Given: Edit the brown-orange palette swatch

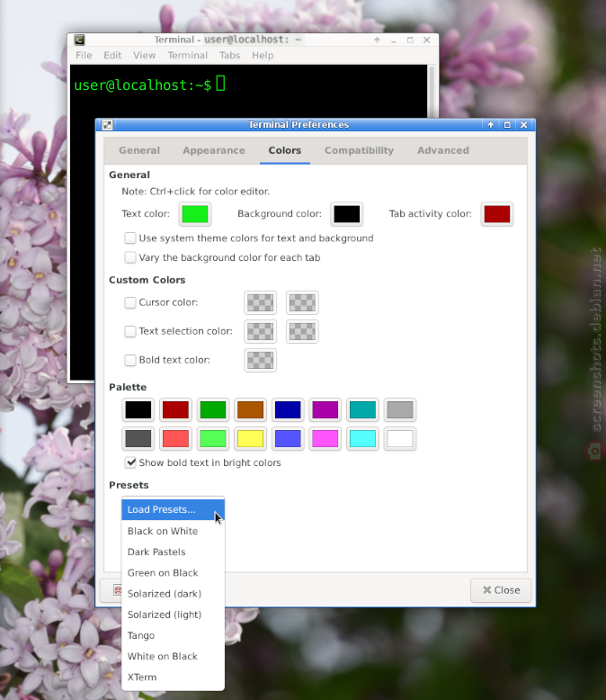Looking at the screenshot, I should point(250,409).
